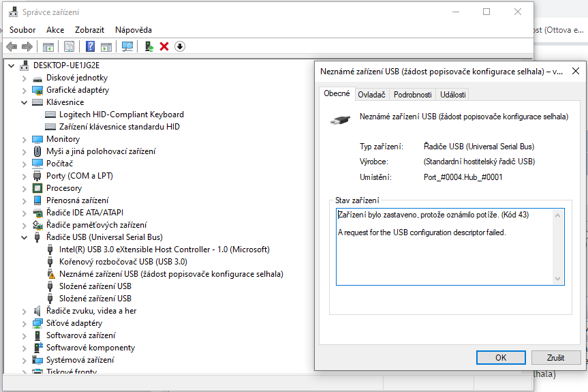The image size is (588, 392).
Task: Collapse Řadiče USB (Universal Serial Bus) node
Action: click(25, 237)
